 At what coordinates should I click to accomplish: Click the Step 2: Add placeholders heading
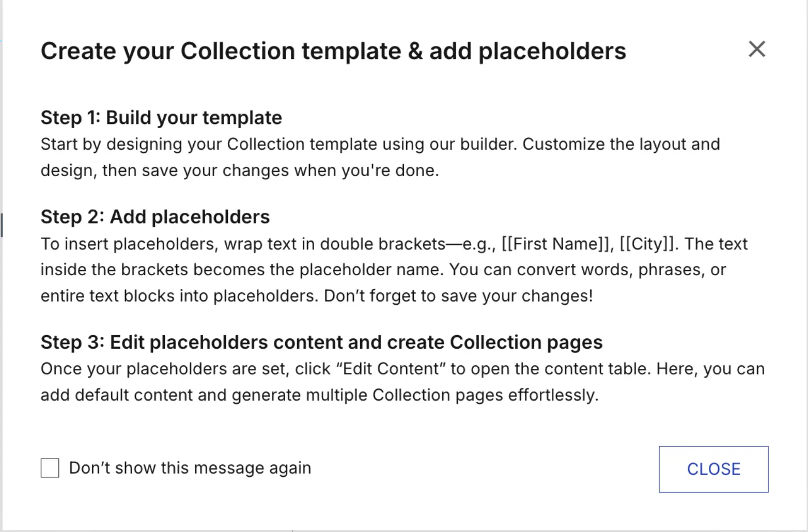(155, 217)
